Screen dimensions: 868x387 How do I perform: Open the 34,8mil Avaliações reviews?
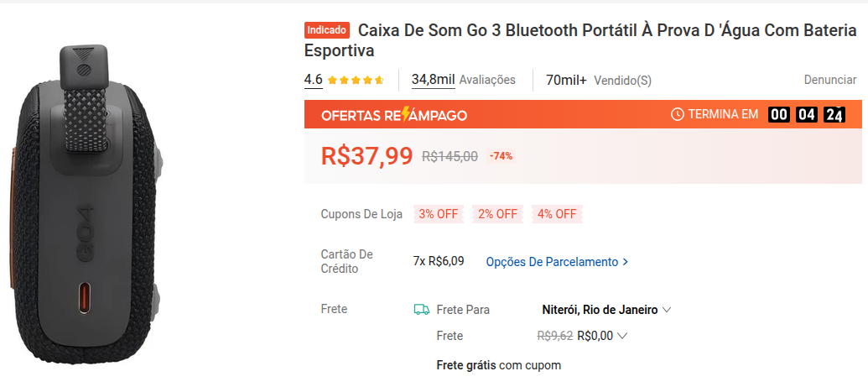point(463,81)
